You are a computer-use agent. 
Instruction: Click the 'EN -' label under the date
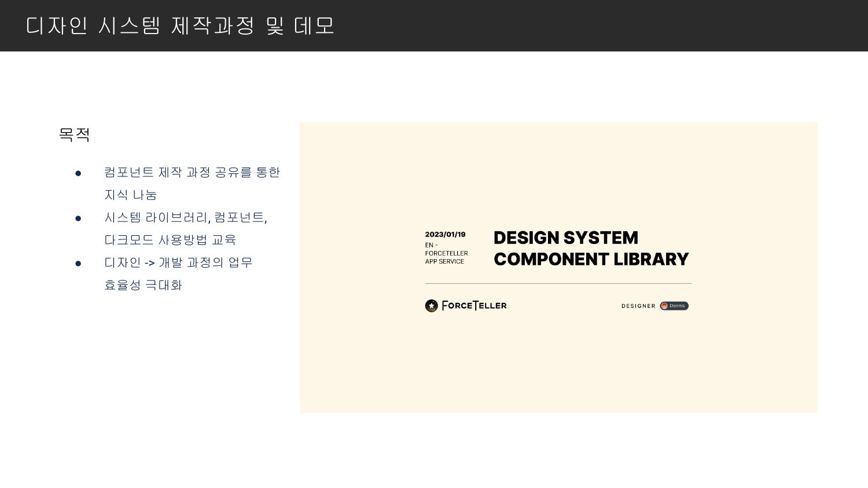pos(432,245)
